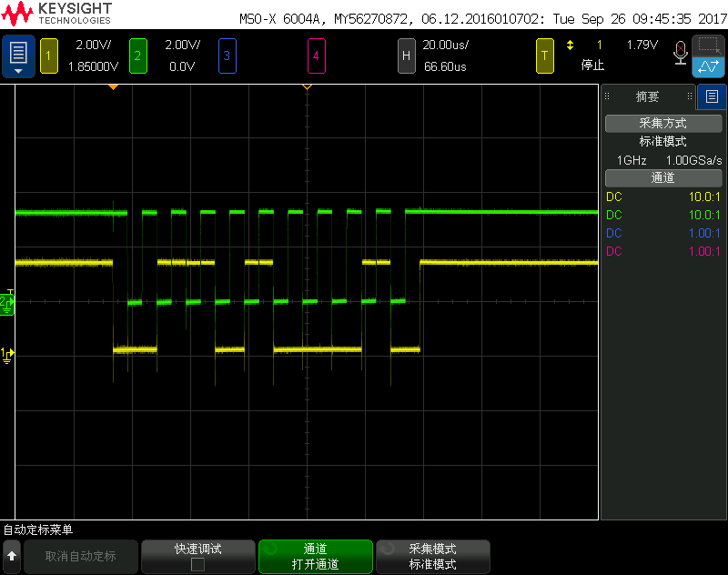Select channel 2 green button
728x575 pixels.
tap(138, 56)
